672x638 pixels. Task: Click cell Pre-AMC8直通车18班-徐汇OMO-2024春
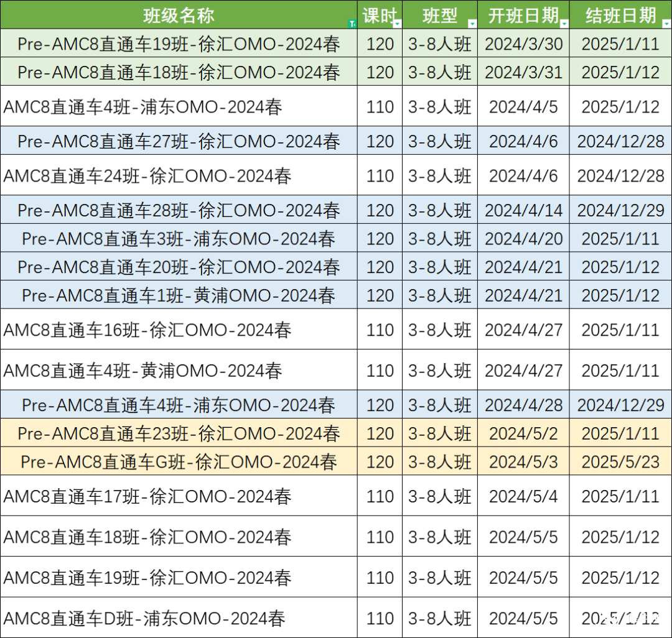point(179,72)
